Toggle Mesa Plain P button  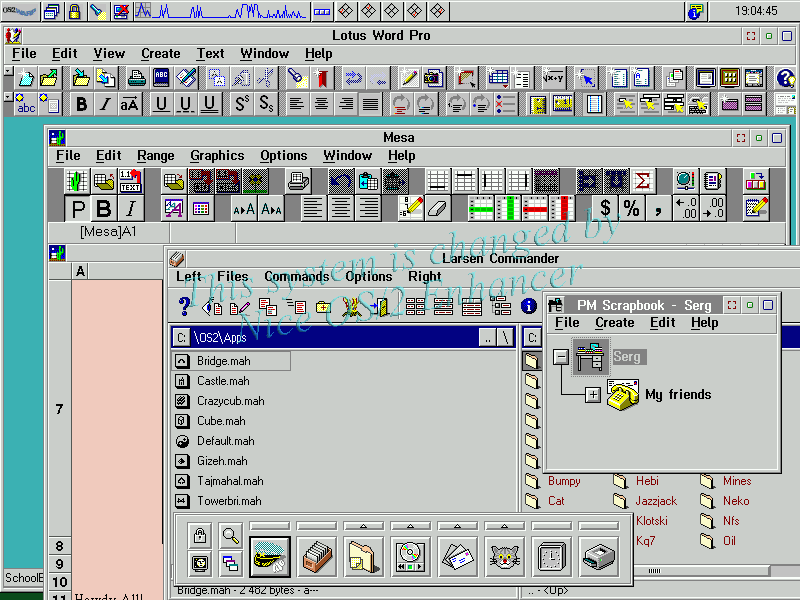coord(78,208)
